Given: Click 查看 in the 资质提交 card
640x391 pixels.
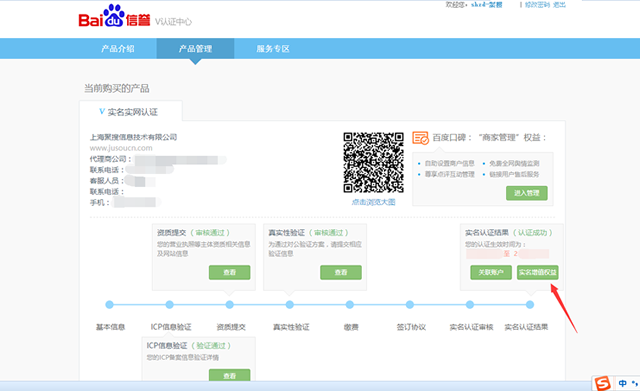Looking at the screenshot, I should point(229,272).
